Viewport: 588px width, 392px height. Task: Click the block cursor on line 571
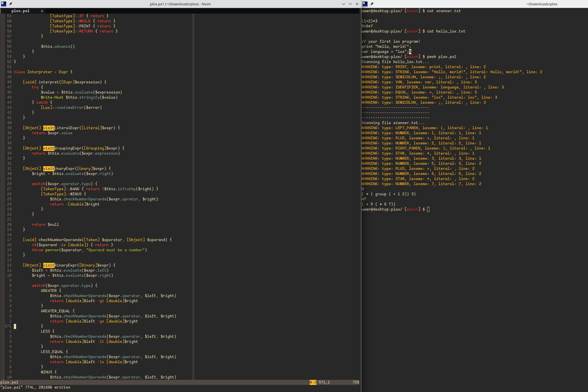pos(15,326)
